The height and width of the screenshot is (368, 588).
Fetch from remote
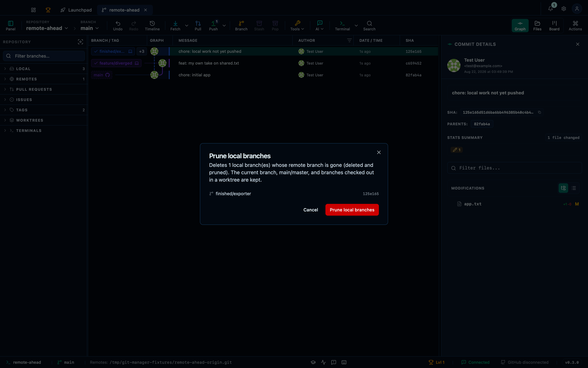coord(175,26)
